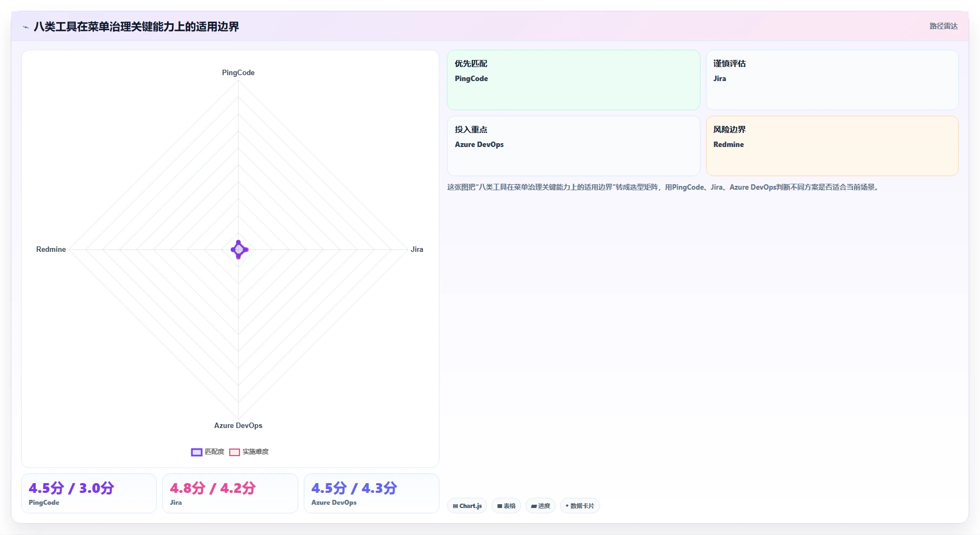Click the 实施难度 legend text

(x=256, y=452)
